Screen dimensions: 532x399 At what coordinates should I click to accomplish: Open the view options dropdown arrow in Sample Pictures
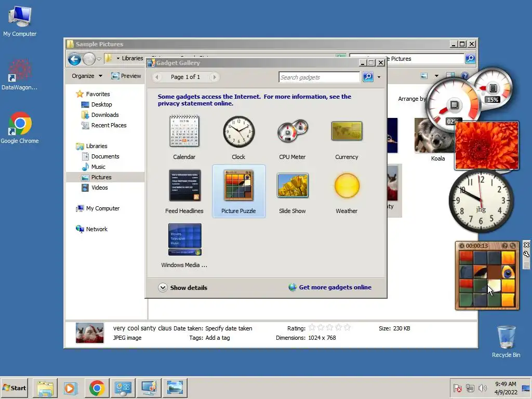coord(436,76)
